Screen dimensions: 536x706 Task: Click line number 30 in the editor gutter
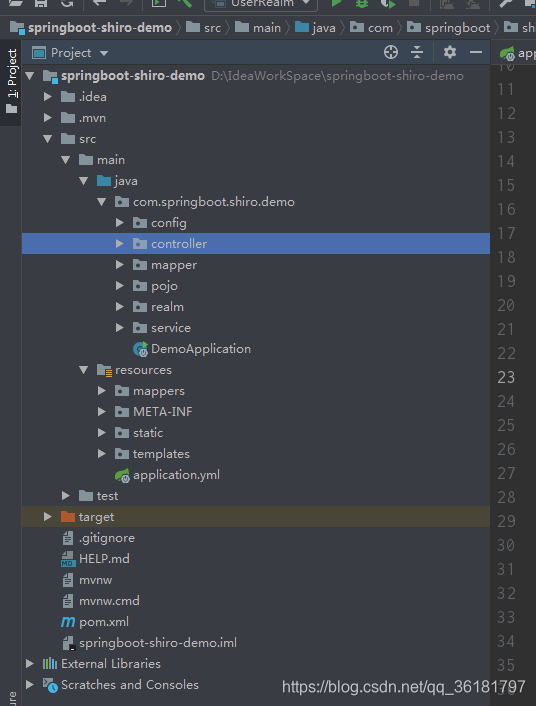506,545
